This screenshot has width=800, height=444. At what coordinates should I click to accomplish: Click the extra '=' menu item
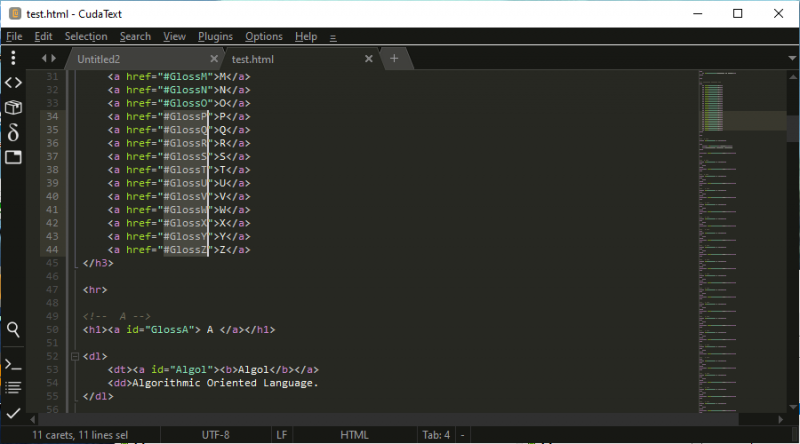coord(333,38)
